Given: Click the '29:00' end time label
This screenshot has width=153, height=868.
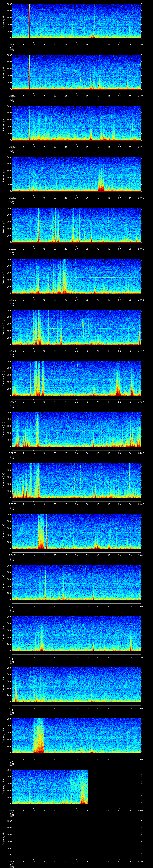Looking at the screenshot, I should 141,249.
